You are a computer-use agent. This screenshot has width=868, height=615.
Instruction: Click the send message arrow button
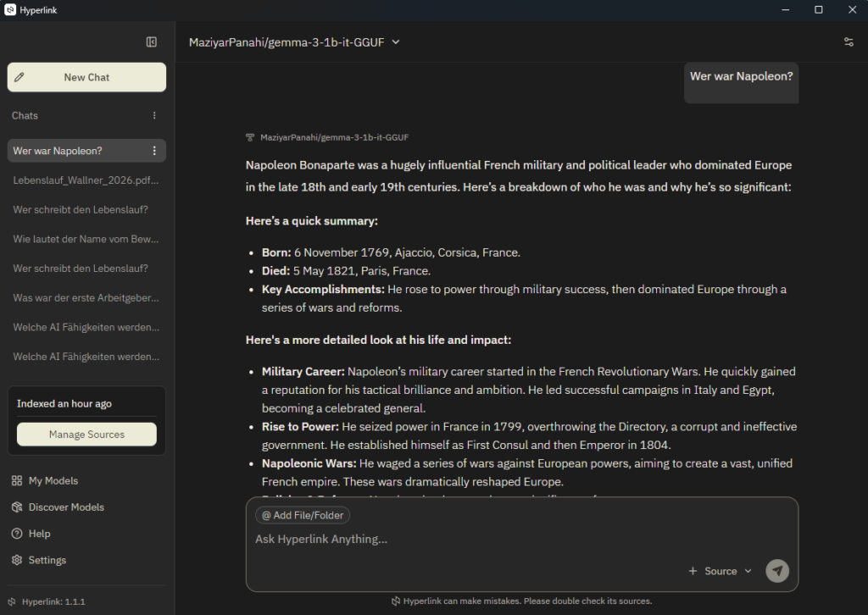tap(776, 571)
